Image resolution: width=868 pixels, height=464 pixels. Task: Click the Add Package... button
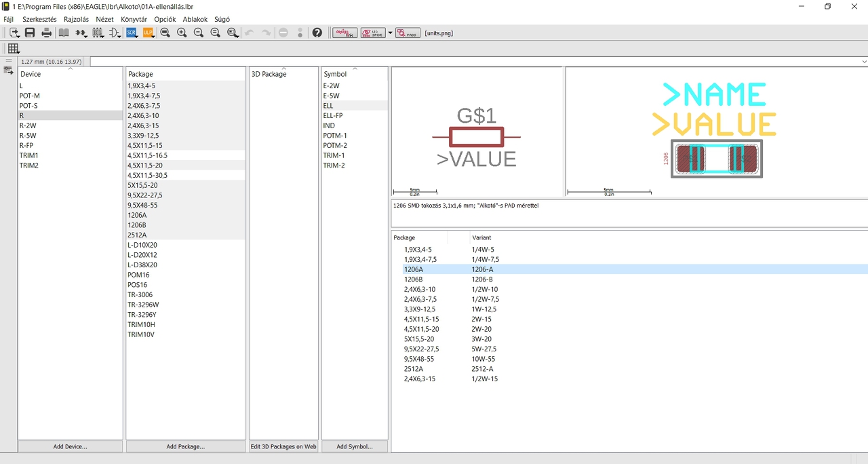[x=186, y=446]
